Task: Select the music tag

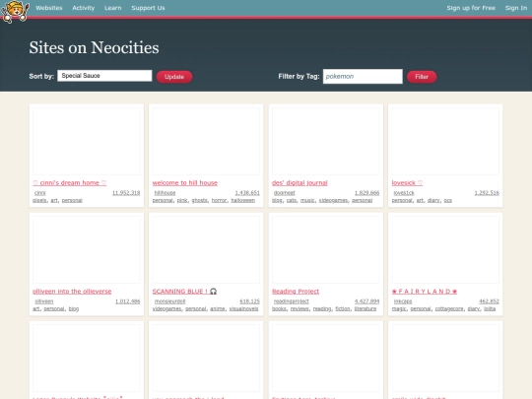Action: [307, 200]
